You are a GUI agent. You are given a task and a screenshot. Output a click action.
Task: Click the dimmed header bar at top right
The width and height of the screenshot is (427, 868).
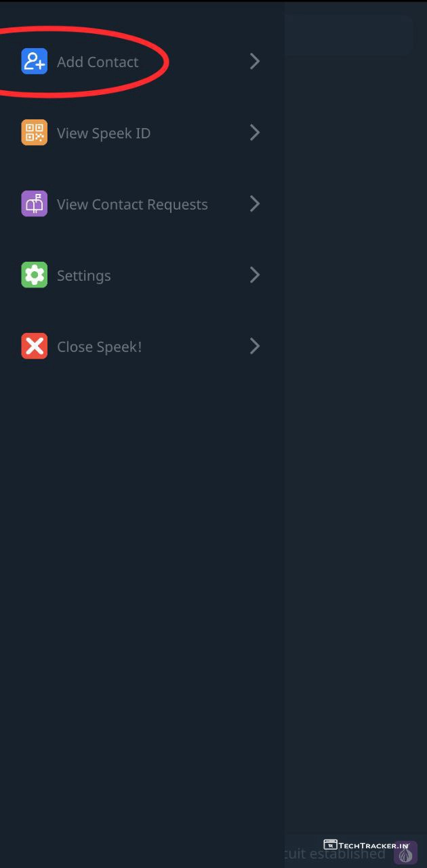click(349, 34)
